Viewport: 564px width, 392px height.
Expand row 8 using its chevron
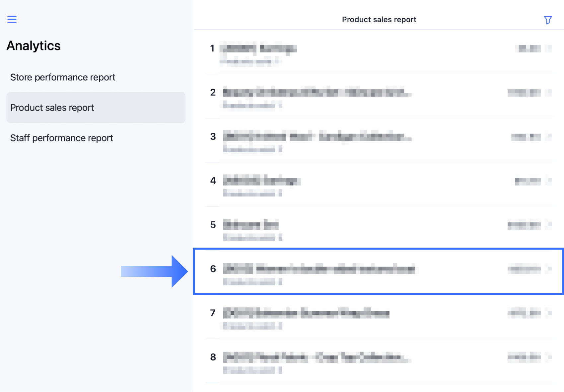[x=549, y=357]
